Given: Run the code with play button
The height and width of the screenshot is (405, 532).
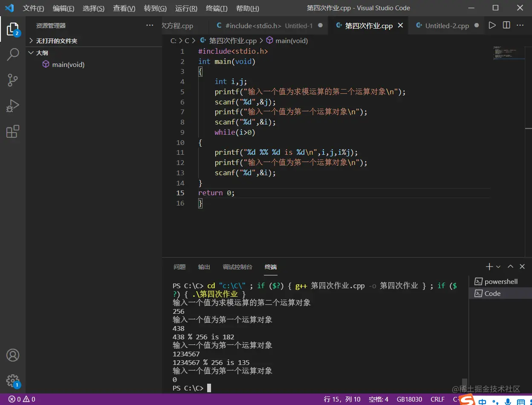Looking at the screenshot, I should pyautogui.click(x=492, y=26).
